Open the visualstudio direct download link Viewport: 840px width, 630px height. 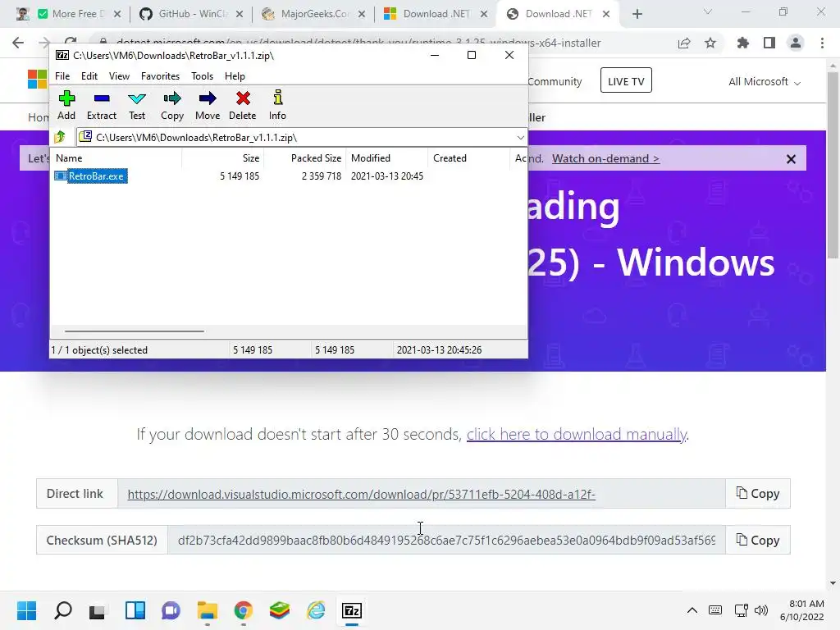[361, 494]
